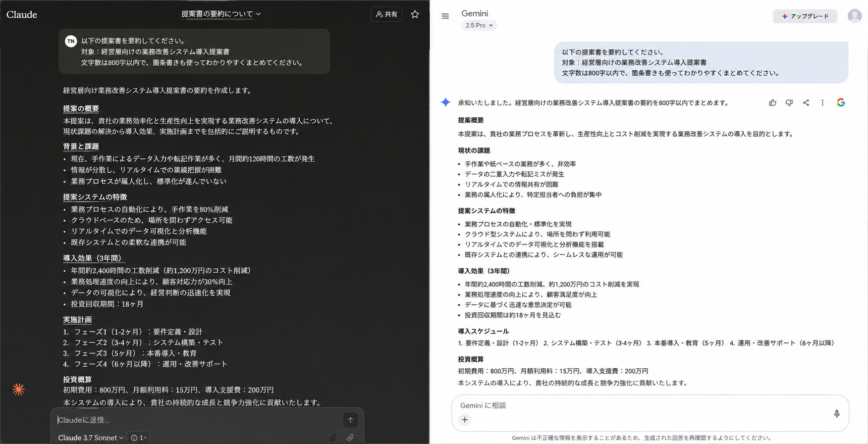Viewport: 868px width, 444px height.
Task: Click Claude's 投資概算 heading
Action: click(x=77, y=380)
